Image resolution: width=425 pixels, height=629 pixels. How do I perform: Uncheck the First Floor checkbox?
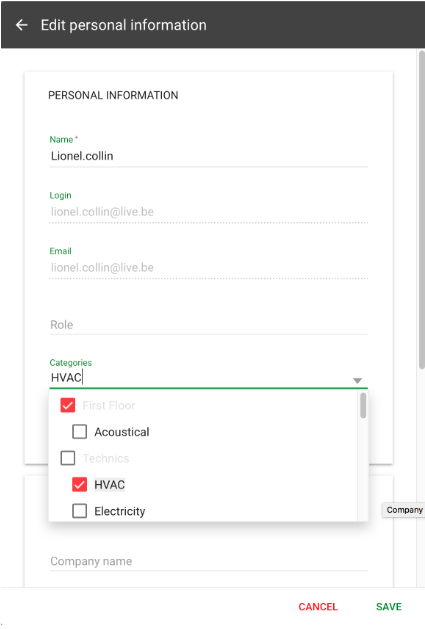coord(68,405)
